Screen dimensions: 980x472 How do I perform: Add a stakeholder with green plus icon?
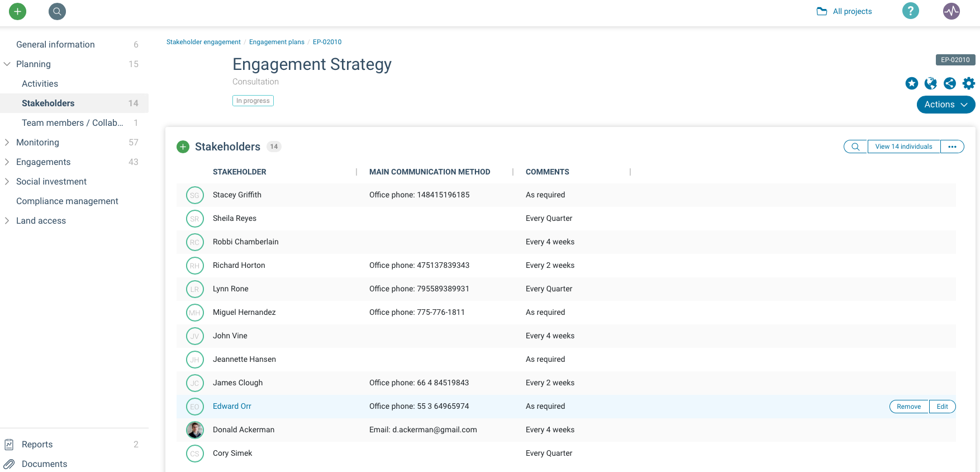tap(183, 147)
